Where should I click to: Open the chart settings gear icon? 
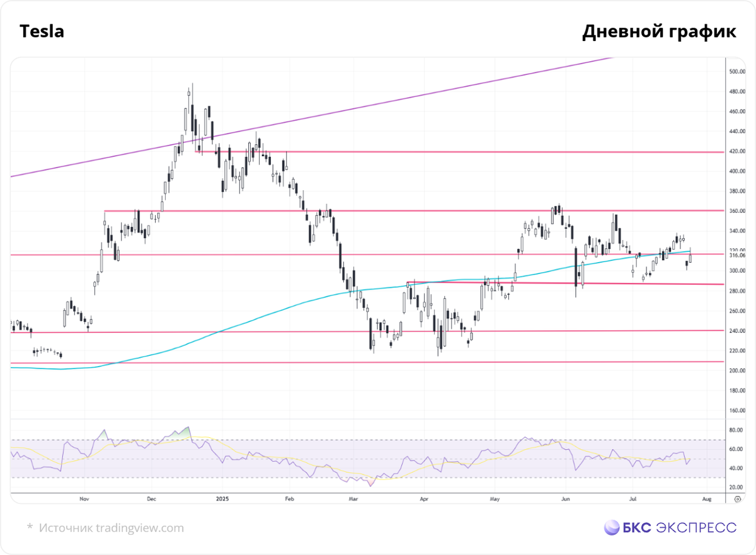[736, 499]
